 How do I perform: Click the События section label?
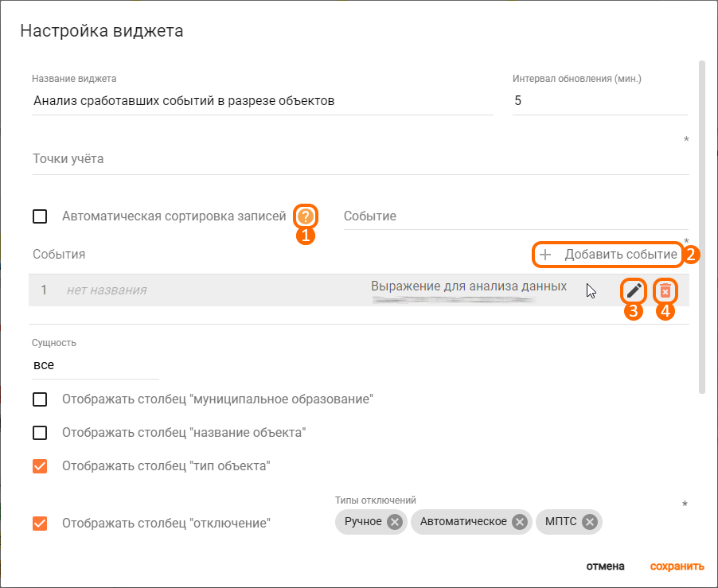59,255
